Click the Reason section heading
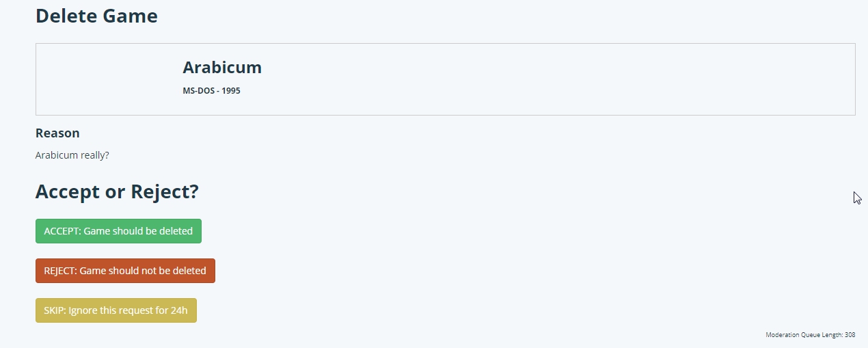The width and height of the screenshot is (868, 348). pos(57,133)
